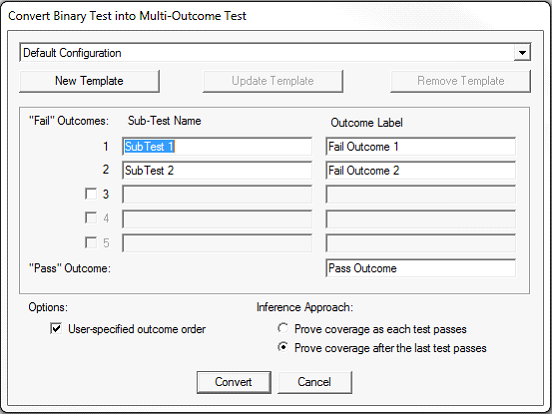Open the Default Configuration dropdown arrow

[522, 53]
